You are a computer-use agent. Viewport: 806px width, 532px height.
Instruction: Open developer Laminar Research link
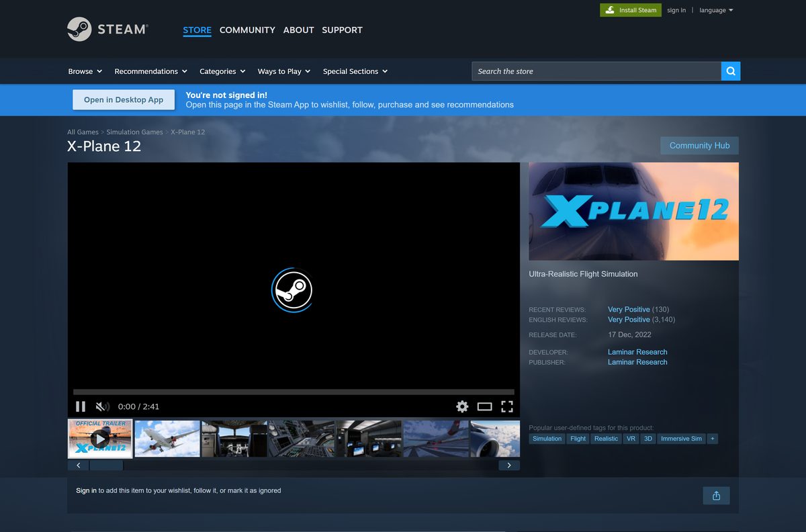(x=637, y=352)
